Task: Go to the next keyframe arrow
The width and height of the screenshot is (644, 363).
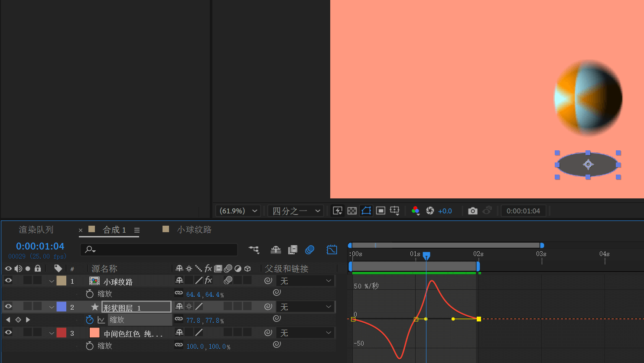Action: [28, 320]
